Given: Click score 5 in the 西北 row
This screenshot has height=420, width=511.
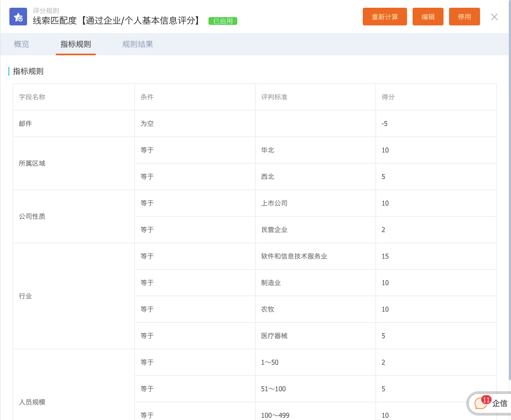Looking at the screenshot, I should pyautogui.click(x=436, y=176).
